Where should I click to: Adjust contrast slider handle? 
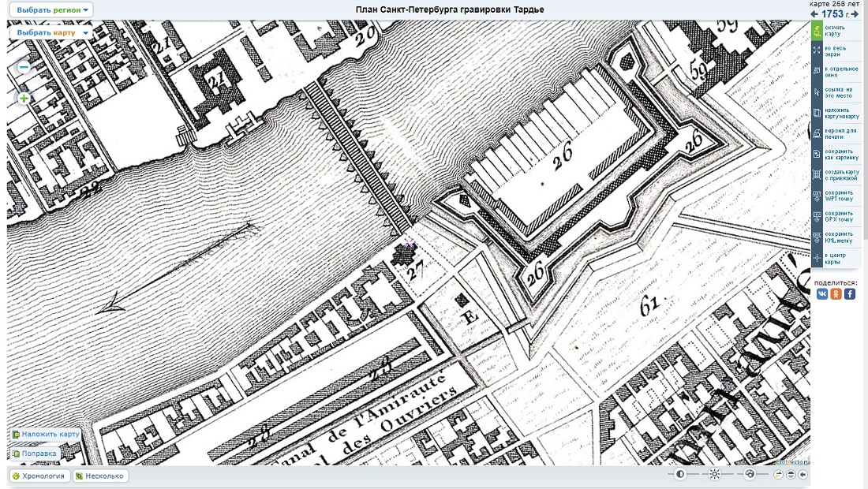click(680, 474)
